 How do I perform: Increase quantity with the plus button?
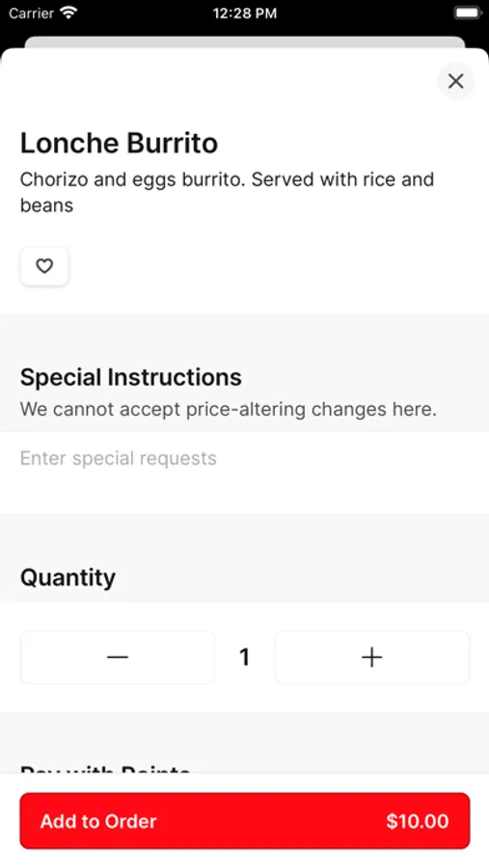372,657
